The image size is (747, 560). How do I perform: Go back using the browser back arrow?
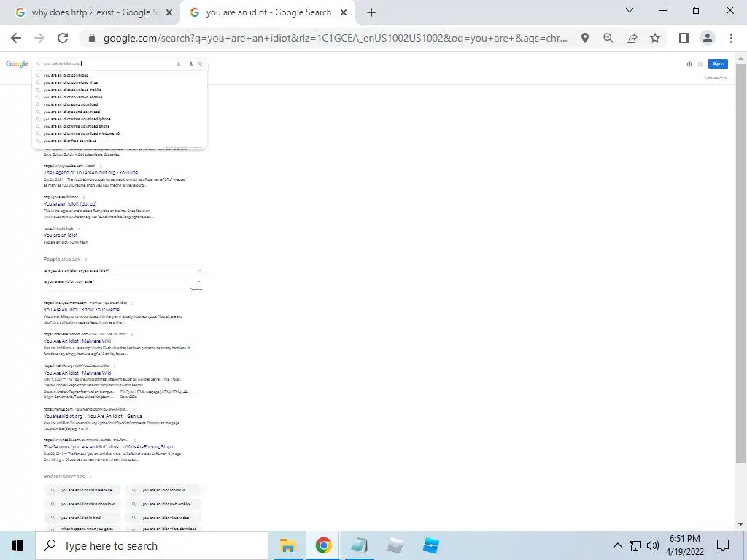pyautogui.click(x=16, y=38)
